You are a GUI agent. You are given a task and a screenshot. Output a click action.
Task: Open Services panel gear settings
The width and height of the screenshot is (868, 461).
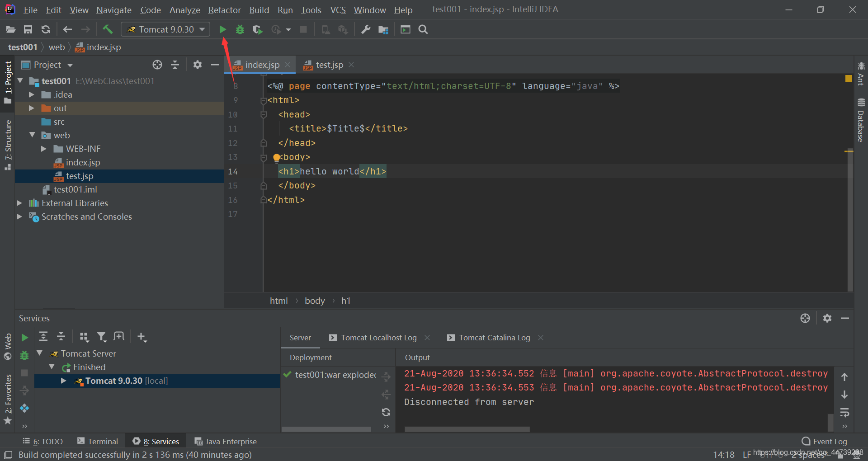pyautogui.click(x=827, y=318)
